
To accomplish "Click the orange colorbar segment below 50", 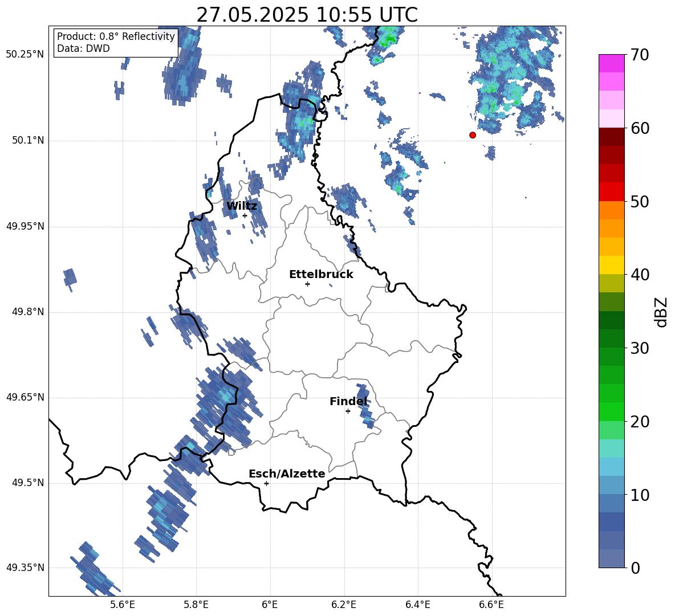I will click(x=611, y=210).
